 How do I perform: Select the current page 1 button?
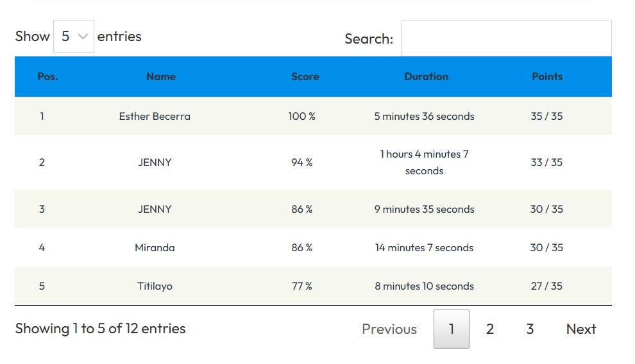(x=451, y=329)
